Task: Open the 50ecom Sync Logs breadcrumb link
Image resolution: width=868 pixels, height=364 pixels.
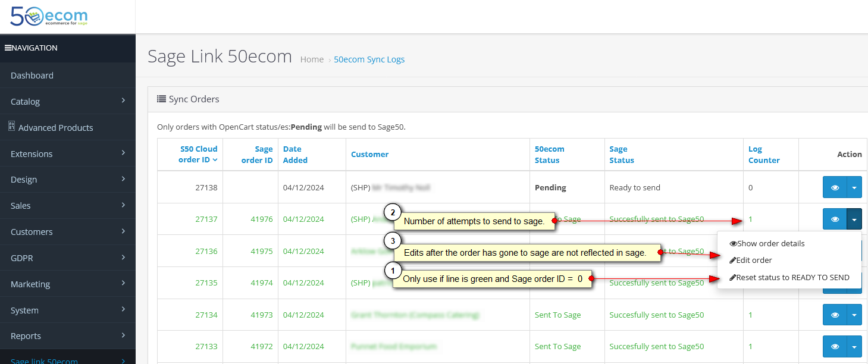Action: coord(369,59)
